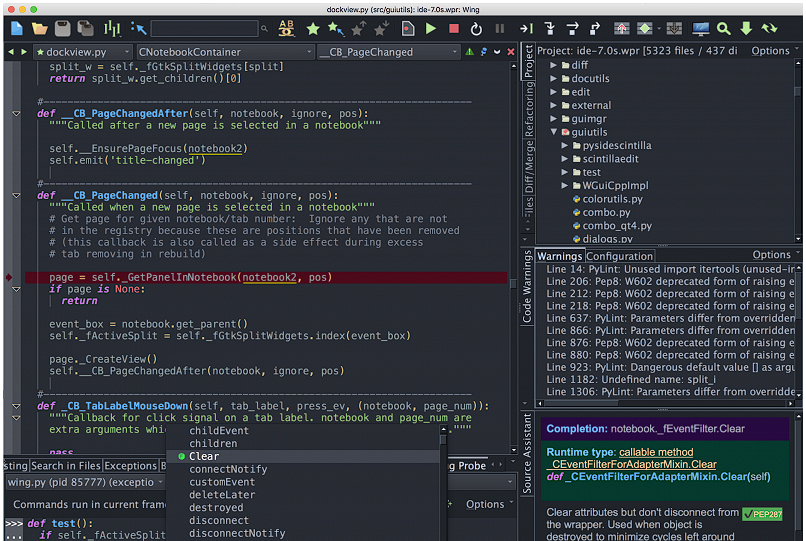Select the vertical Diff/Merge tab
The image size is (806, 541).
coord(528,167)
